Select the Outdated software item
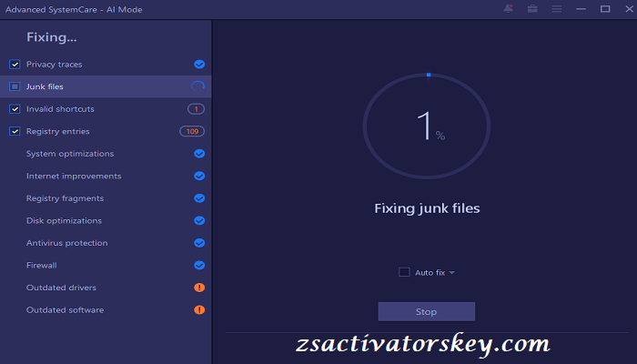Screen dimensions: 637x364 coord(65,310)
